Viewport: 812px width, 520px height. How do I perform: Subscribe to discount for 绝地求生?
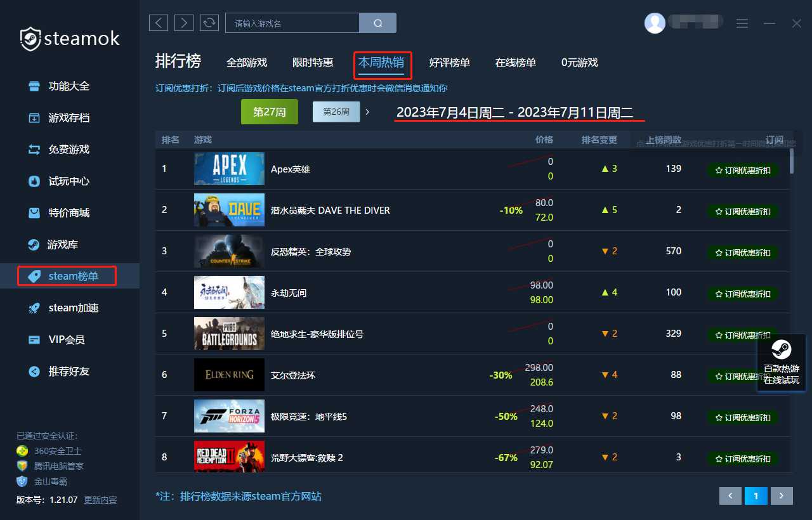(x=743, y=335)
